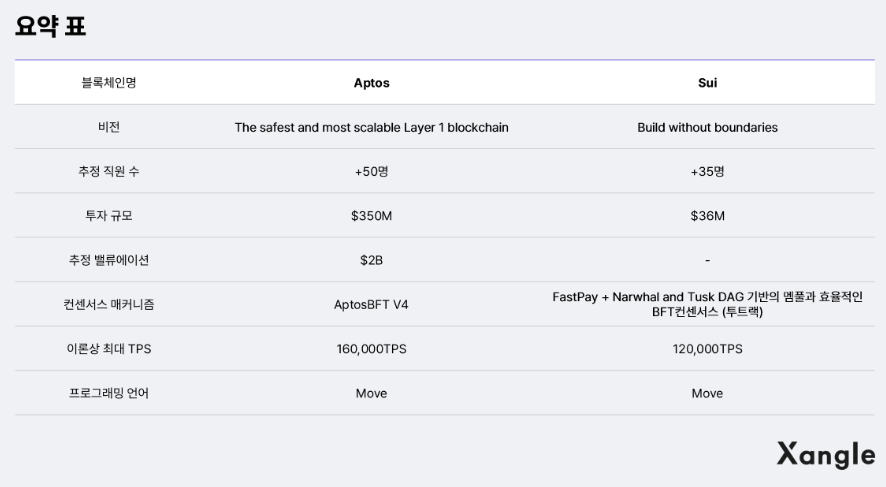This screenshot has height=487, width=886.
Task: Click the 요약 표 heading
Action: (x=50, y=27)
